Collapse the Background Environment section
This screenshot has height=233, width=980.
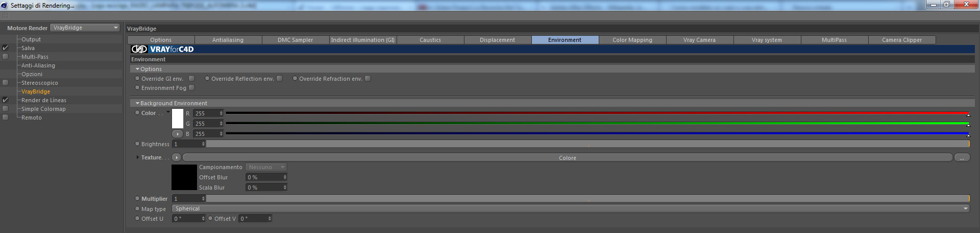[x=137, y=103]
